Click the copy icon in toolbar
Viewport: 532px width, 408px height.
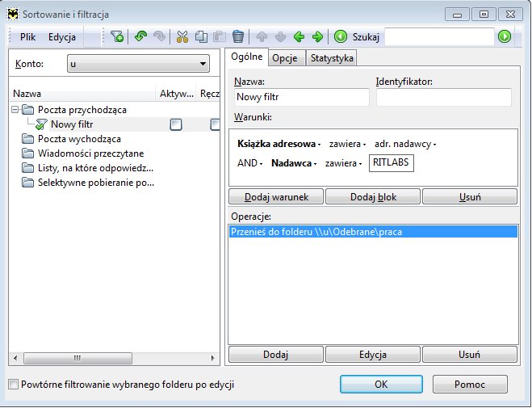[200, 36]
